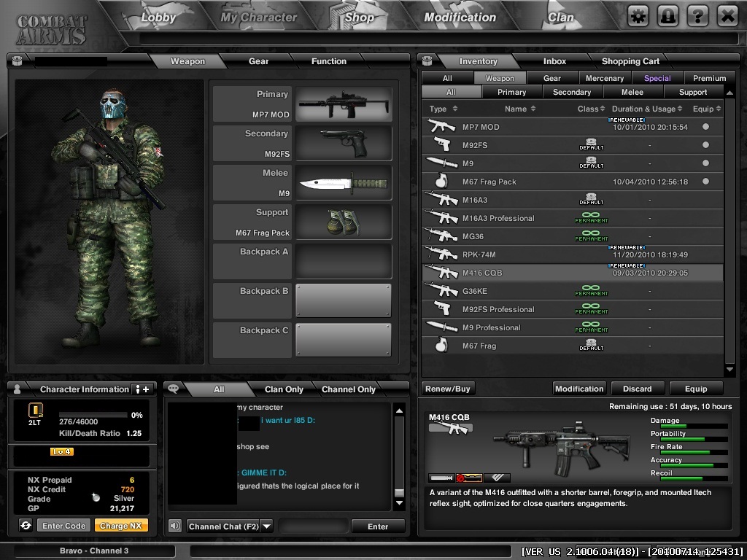Switch the character panel to Gear tab

click(259, 61)
